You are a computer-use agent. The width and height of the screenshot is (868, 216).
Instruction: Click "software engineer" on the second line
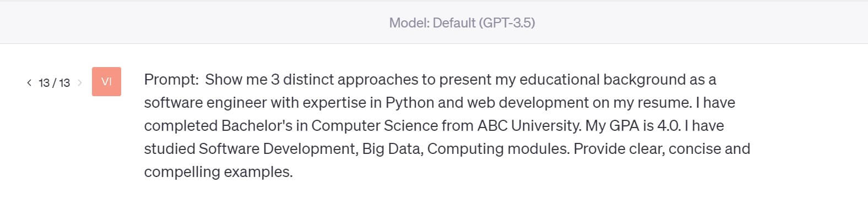pos(205,103)
